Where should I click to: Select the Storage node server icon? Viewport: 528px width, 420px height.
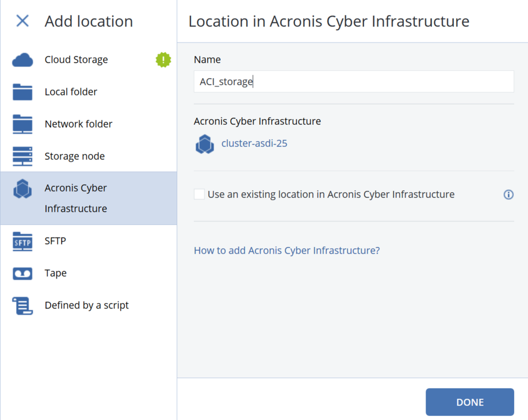pos(22,156)
